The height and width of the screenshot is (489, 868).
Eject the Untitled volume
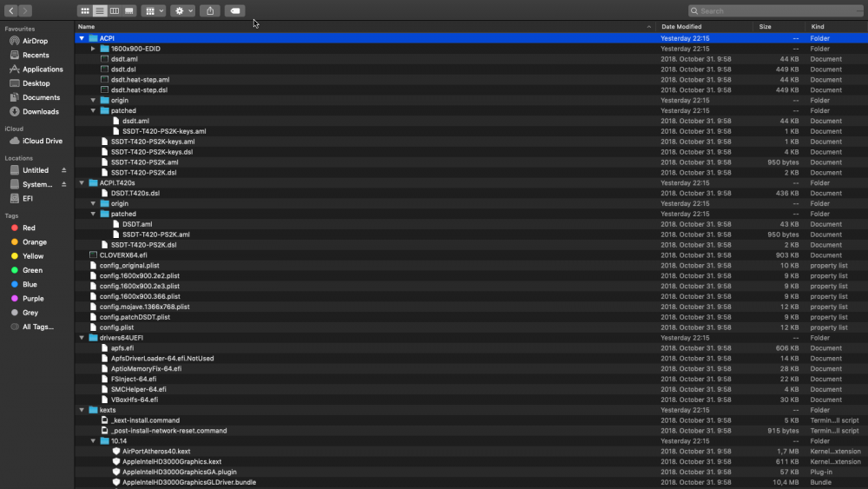[x=63, y=170]
